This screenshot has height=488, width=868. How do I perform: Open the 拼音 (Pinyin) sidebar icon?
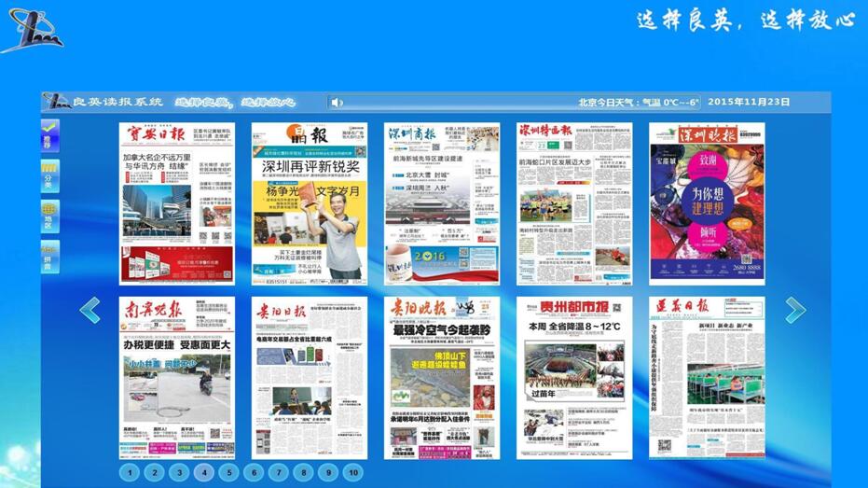49,257
